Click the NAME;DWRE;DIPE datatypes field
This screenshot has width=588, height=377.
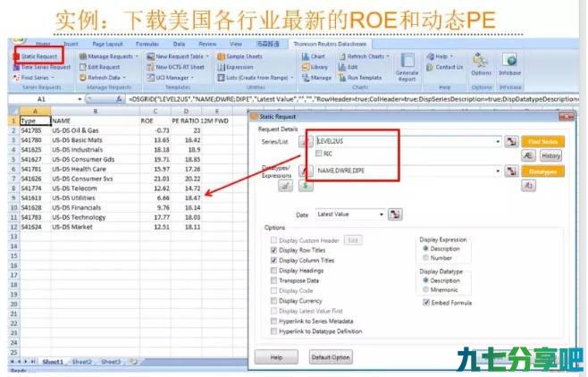click(408, 171)
